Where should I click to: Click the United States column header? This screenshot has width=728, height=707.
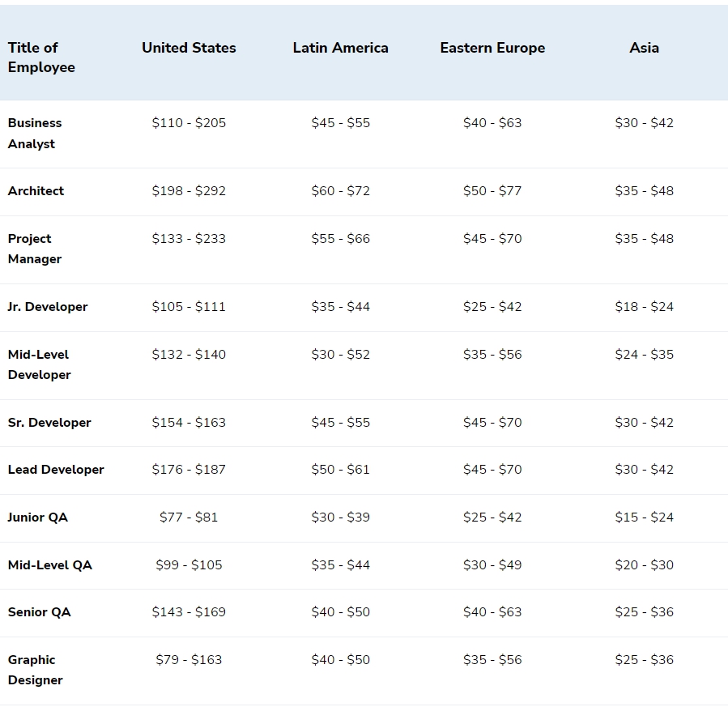click(x=189, y=48)
